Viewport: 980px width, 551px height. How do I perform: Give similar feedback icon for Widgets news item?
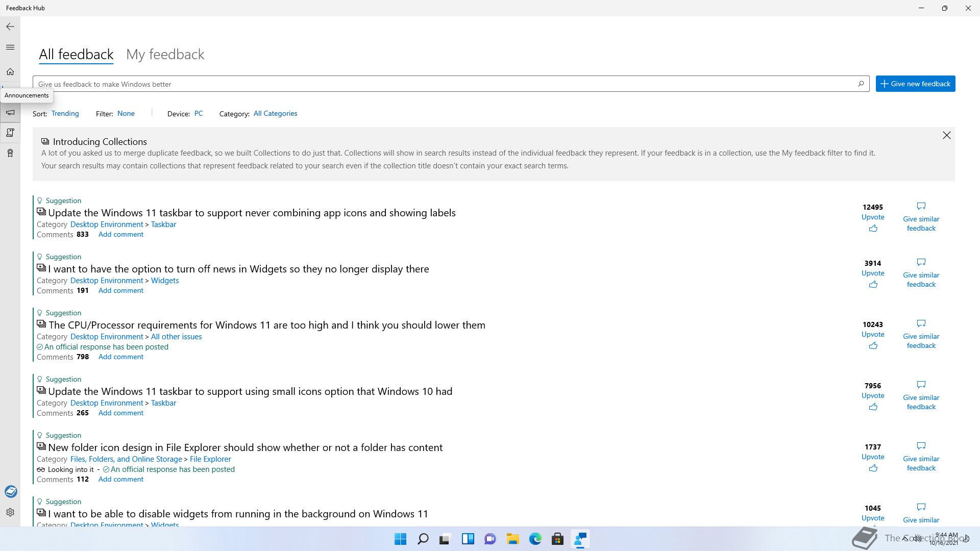(921, 262)
